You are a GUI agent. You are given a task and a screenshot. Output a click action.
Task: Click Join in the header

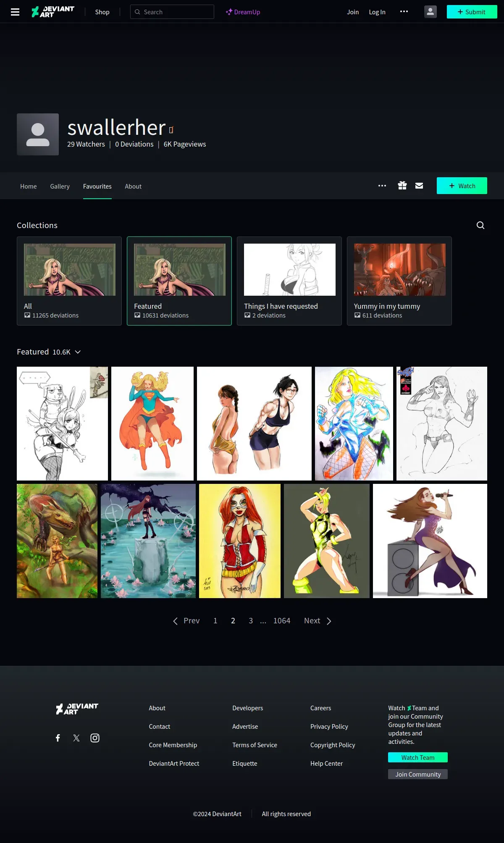(x=353, y=12)
